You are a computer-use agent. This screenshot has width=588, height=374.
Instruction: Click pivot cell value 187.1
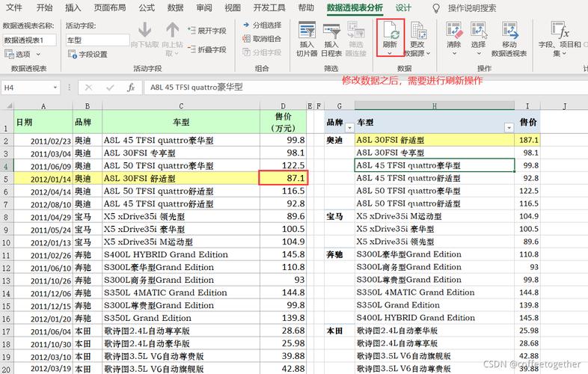point(527,140)
